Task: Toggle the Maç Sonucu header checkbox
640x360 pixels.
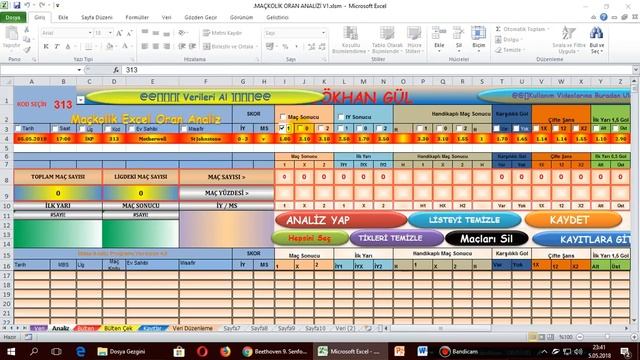Action: coord(282,117)
